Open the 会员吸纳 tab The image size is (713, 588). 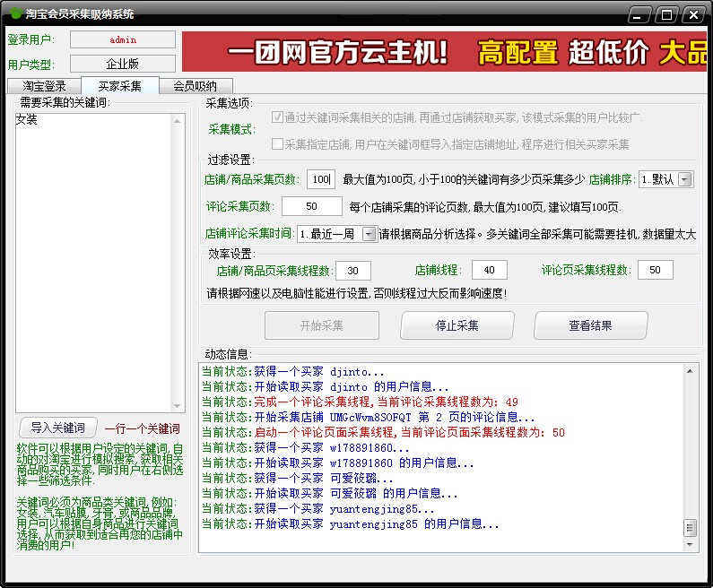(196, 86)
